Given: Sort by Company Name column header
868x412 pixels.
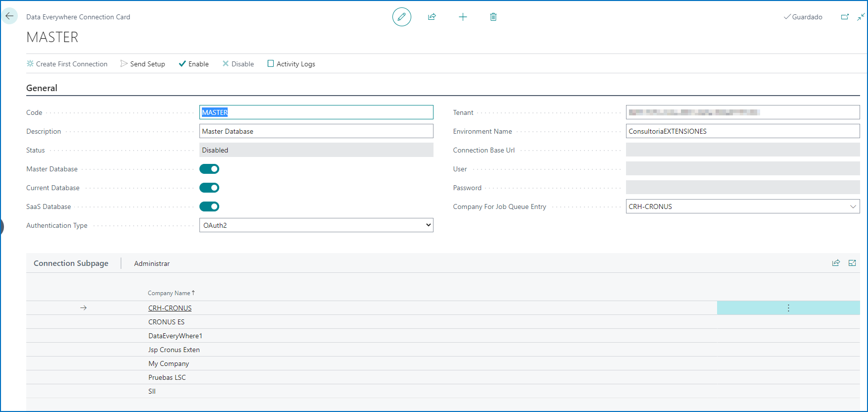Looking at the screenshot, I should click(171, 293).
